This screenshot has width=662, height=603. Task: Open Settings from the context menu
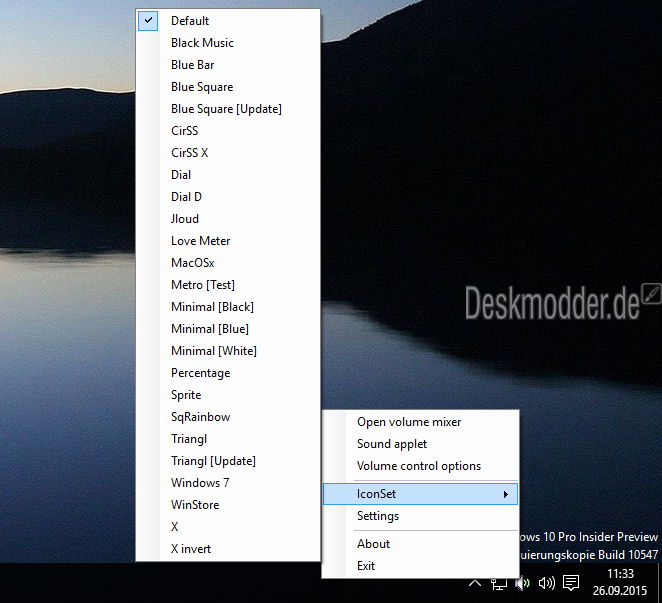click(x=378, y=516)
